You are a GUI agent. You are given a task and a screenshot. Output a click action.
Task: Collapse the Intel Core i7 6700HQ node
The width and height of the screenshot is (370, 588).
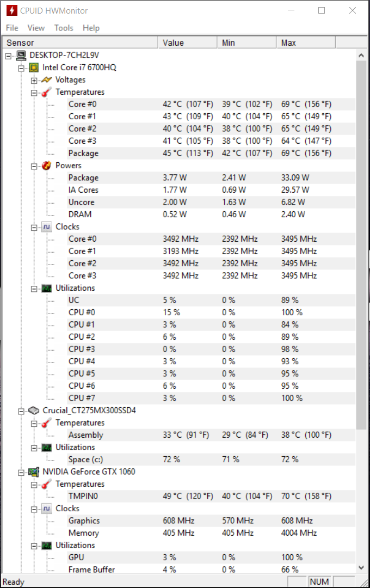[x=21, y=68]
